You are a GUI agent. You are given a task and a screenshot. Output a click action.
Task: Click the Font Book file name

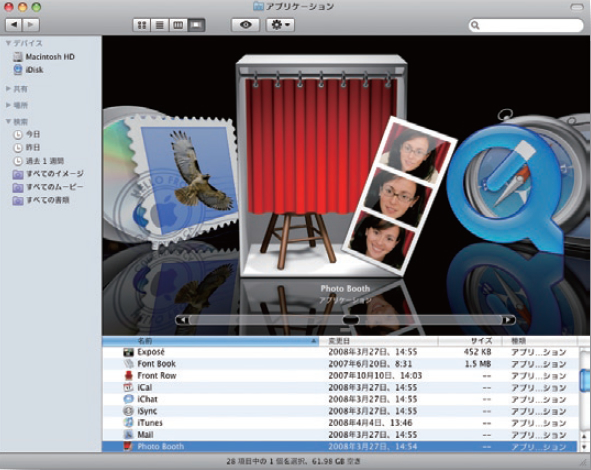[156, 364]
